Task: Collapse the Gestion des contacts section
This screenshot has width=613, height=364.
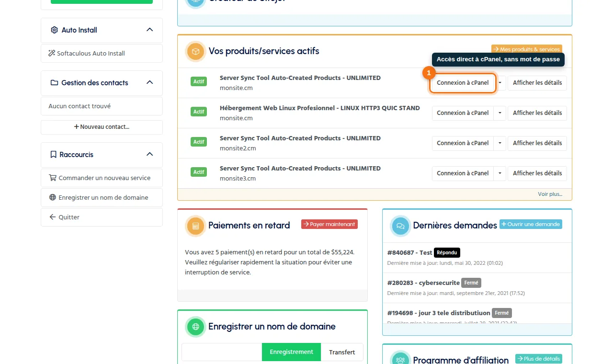Action: (149, 82)
